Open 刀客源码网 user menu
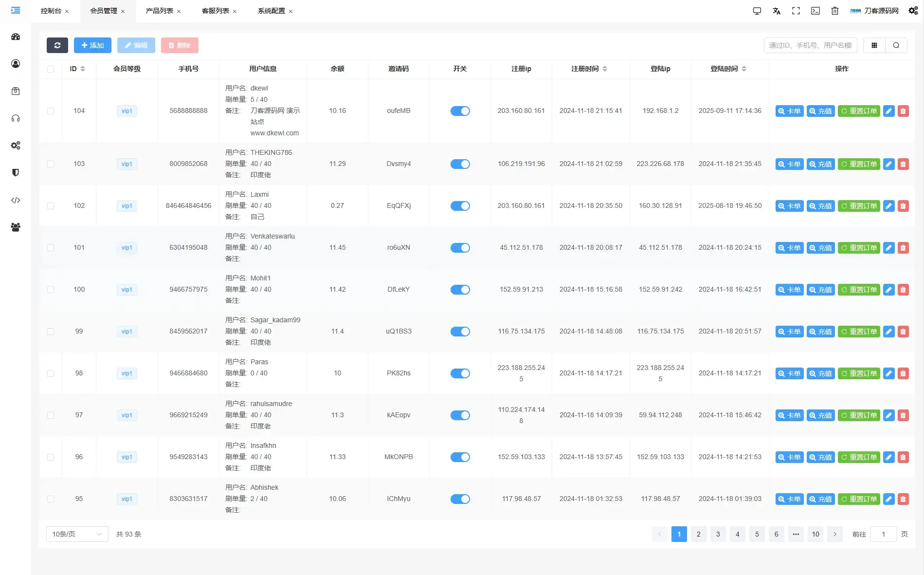 click(874, 11)
